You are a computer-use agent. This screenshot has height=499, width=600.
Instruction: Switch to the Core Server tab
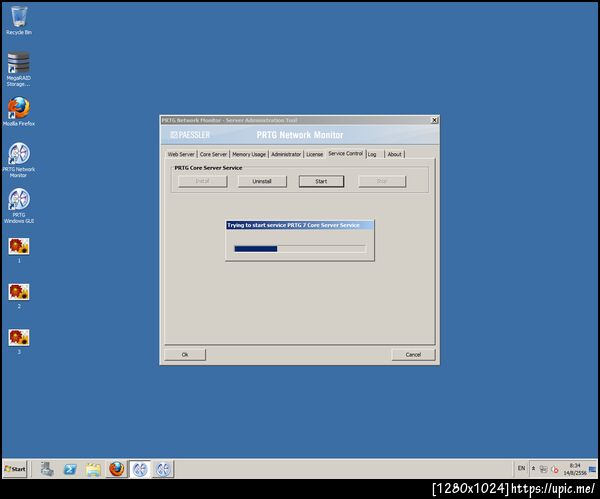click(213, 154)
